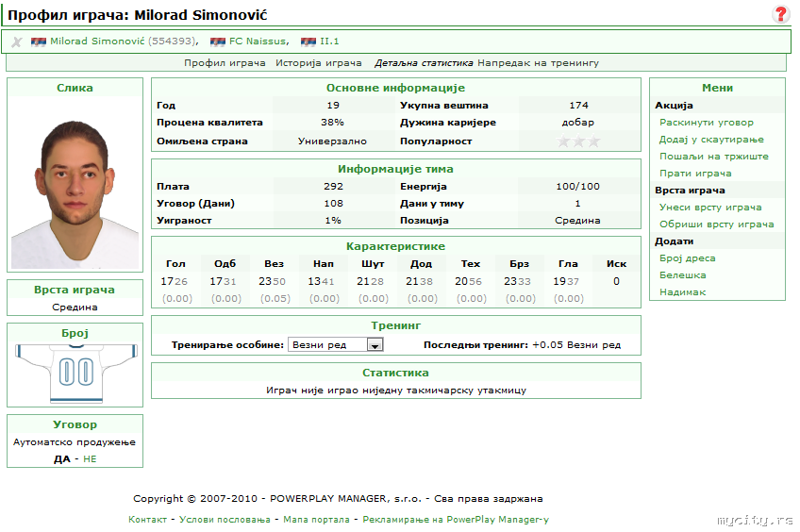Open the Контакт footer link
Screen dimensions: 800x532
pyautogui.click(x=147, y=520)
